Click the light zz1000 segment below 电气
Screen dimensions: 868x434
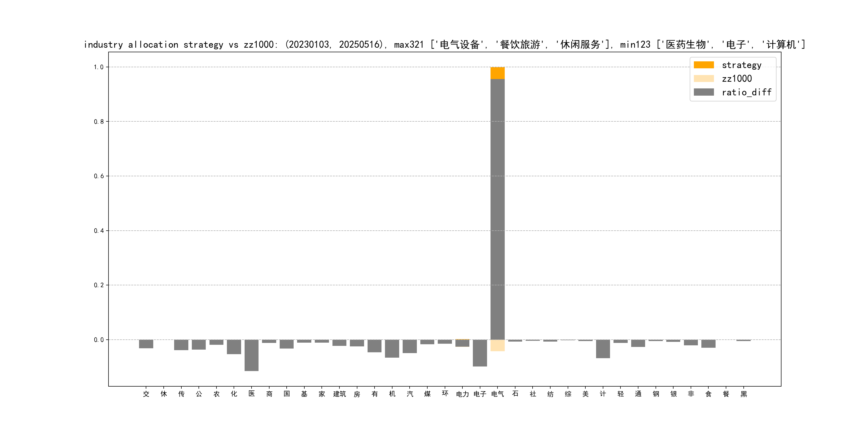point(497,345)
